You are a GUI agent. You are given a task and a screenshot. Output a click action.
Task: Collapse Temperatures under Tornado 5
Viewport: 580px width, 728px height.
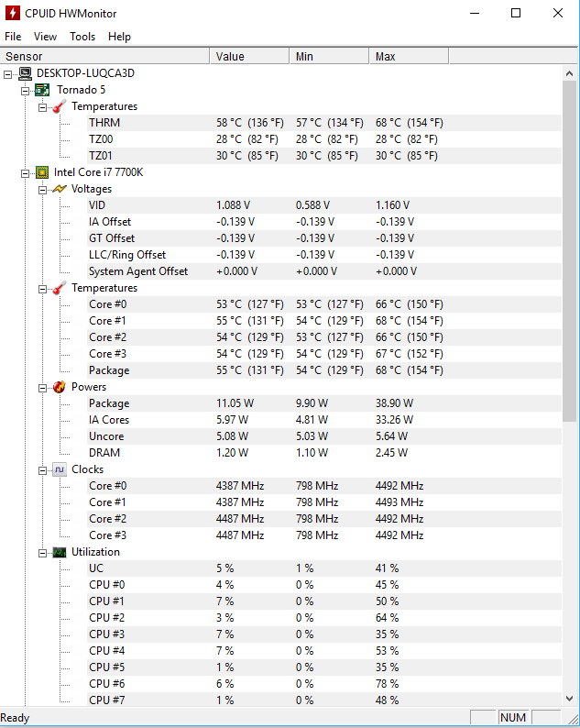42,107
